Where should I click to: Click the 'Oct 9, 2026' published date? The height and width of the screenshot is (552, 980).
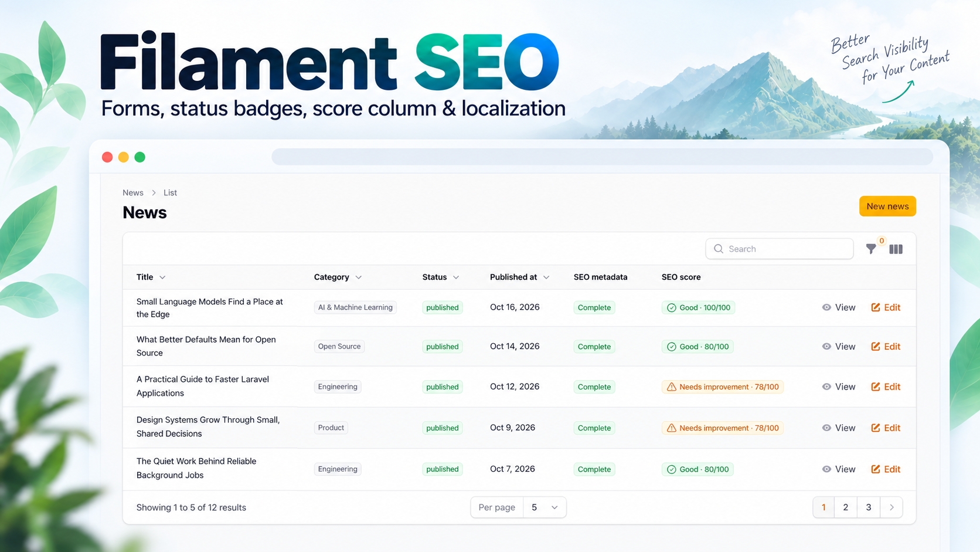pyautogui.click(x=512, y=428)
